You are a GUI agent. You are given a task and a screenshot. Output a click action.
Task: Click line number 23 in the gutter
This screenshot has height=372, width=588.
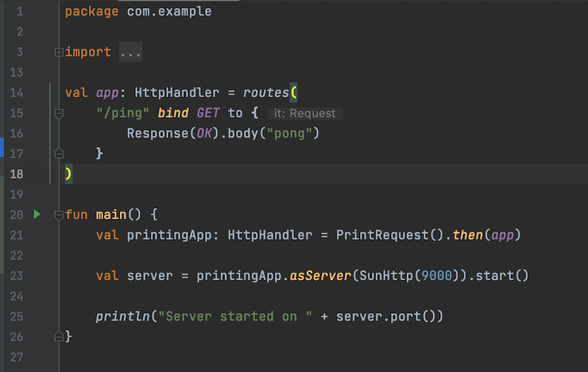click(x=16, y=276)
